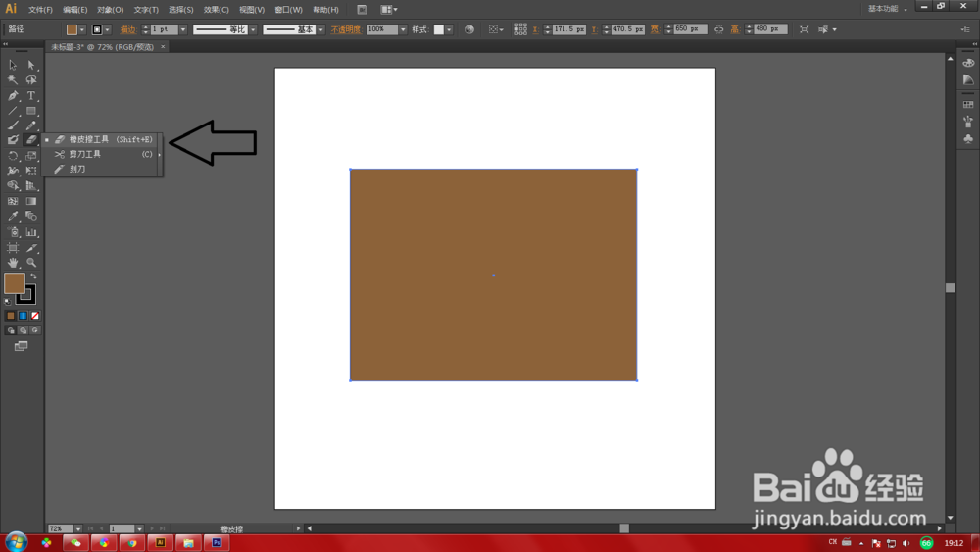The image size is (980, 552).
Task: Select the Rectangle tool
Action: [x=31, y=111]
